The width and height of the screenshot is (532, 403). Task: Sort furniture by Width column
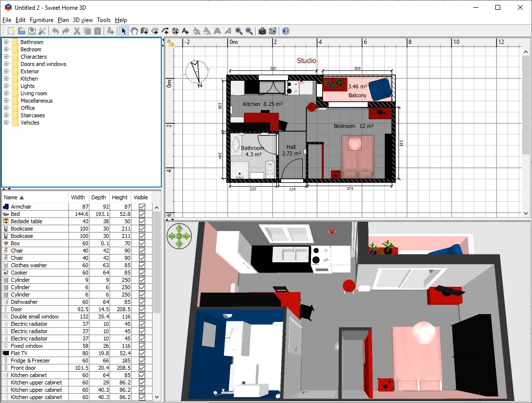(x=79, y=197)
